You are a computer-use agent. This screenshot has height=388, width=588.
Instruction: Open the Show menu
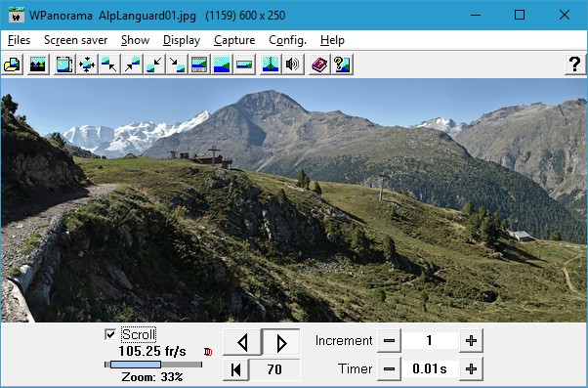point(136,40)
